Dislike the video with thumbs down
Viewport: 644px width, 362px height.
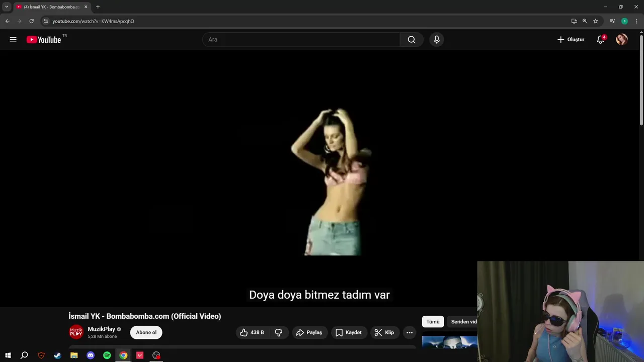coord(279,332)
